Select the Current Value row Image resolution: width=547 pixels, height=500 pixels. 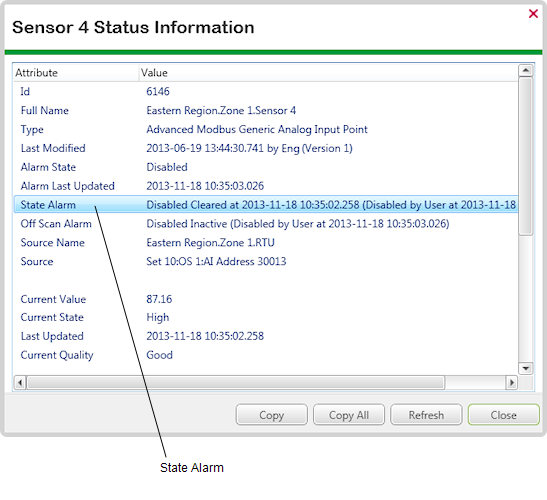pyautogui.click(x=266, y=299)
